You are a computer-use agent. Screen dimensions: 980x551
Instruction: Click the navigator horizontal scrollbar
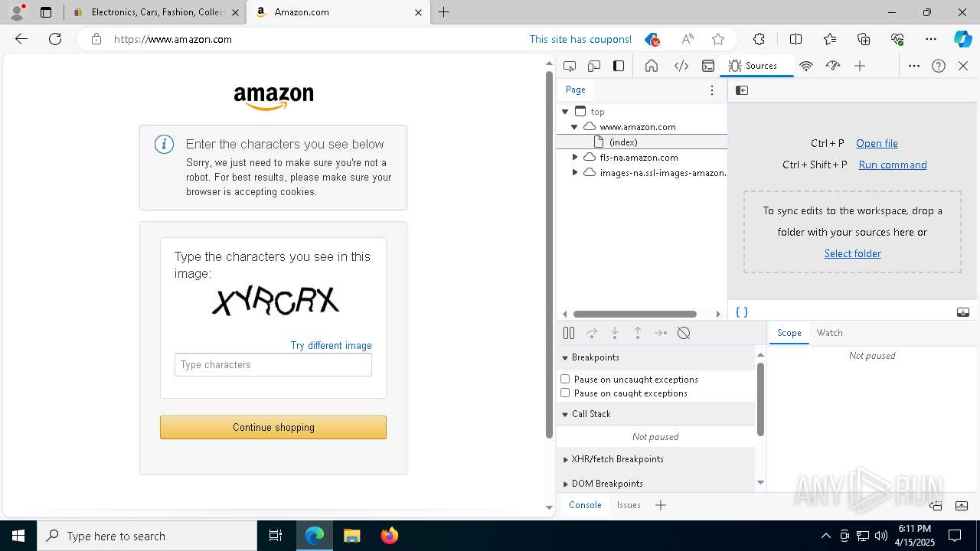click(x=635, y=314)
